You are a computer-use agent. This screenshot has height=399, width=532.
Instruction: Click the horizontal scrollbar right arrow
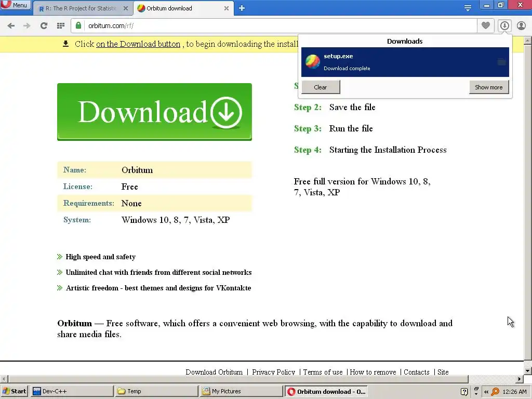coord(520,379)
